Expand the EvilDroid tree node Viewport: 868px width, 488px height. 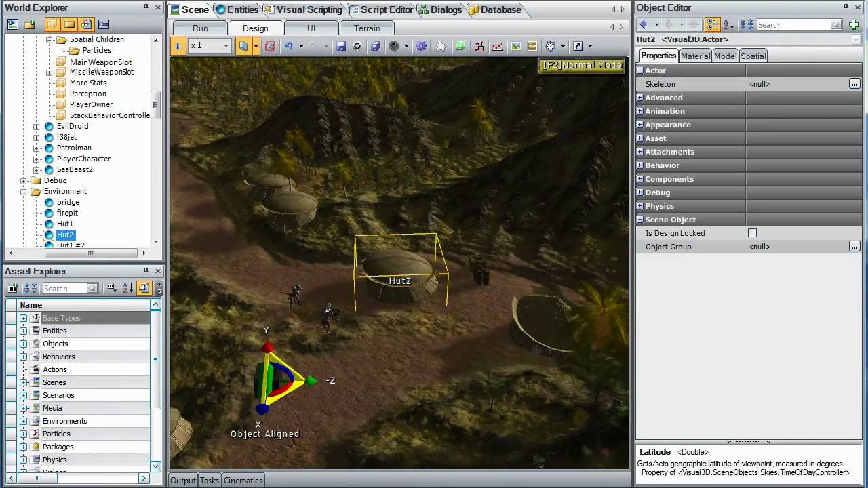pos(37,127)
